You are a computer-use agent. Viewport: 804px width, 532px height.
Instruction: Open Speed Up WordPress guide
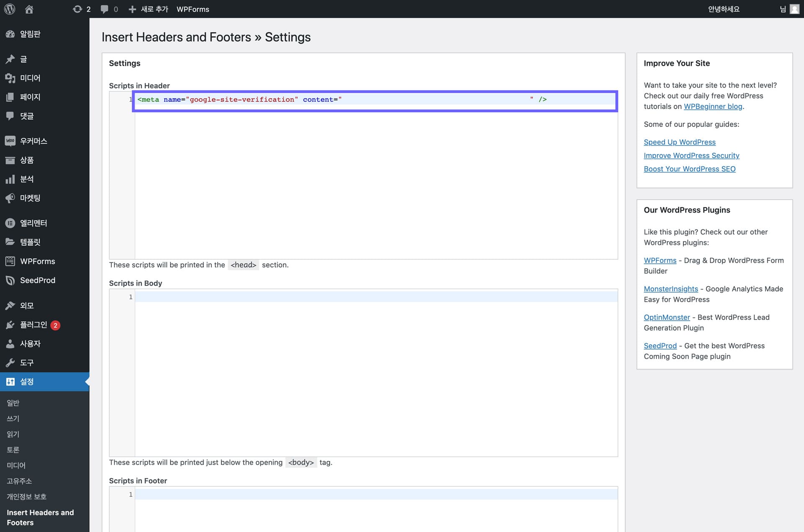coord(679,142)
